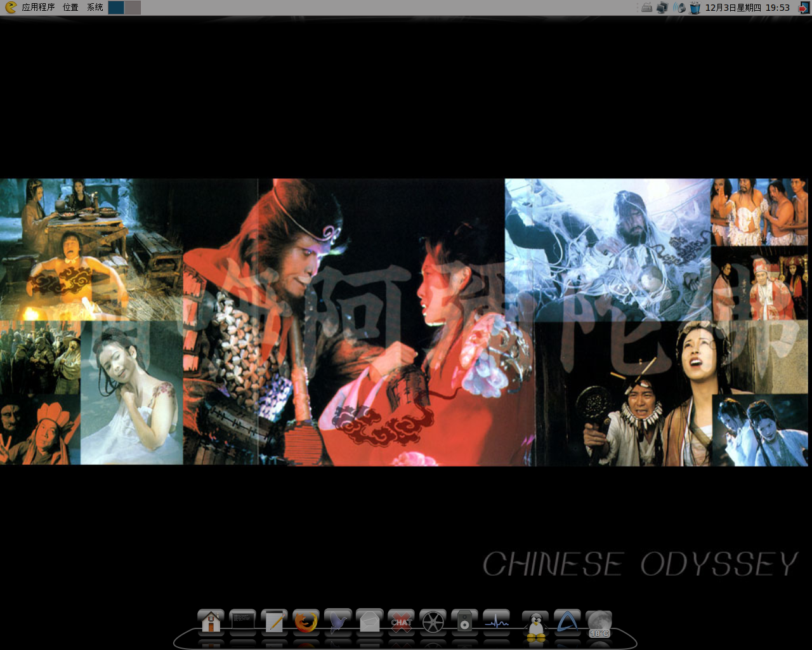Open the 应用程序 (Applications) menu
The height and width of the screenshot is (650, 812).
[38, 8]
